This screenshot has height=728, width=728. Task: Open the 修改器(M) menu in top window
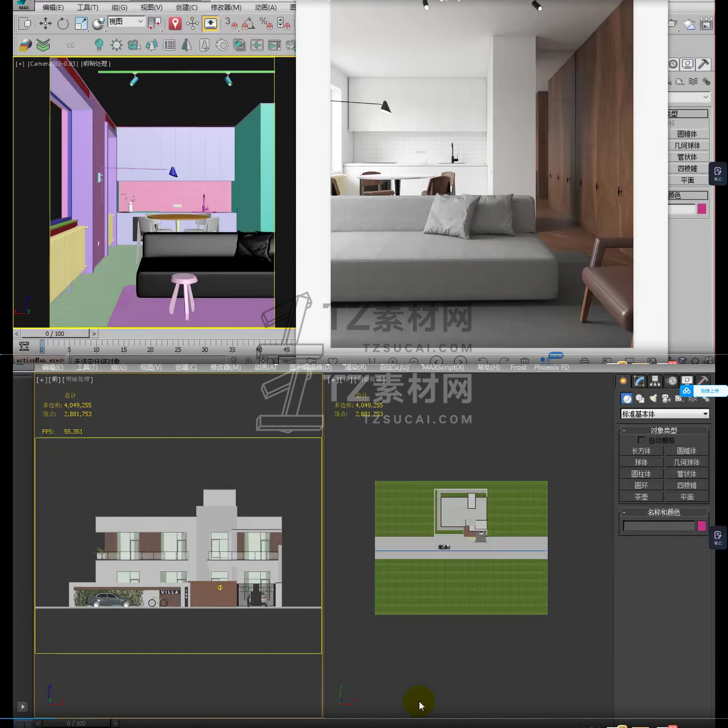pos(226,7)
